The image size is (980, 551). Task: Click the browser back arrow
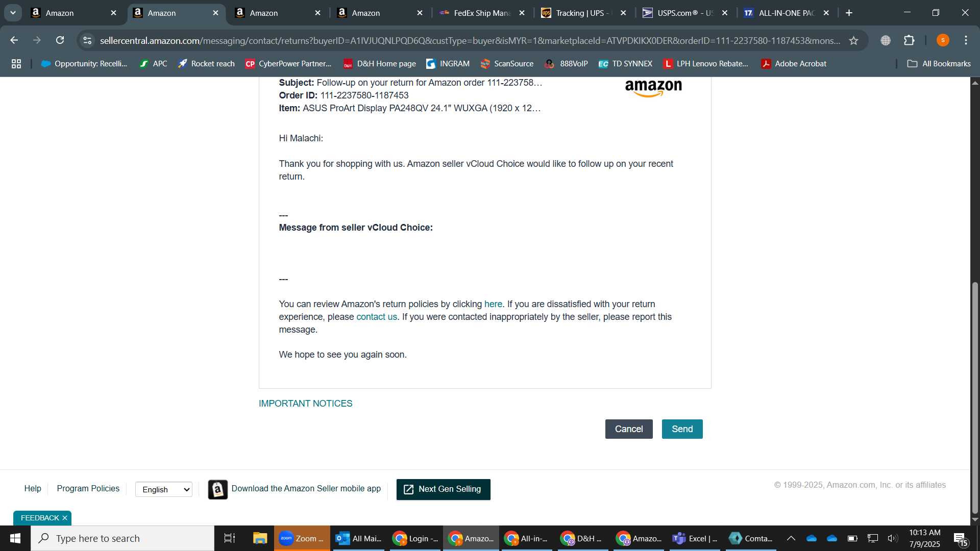point(14,40)
